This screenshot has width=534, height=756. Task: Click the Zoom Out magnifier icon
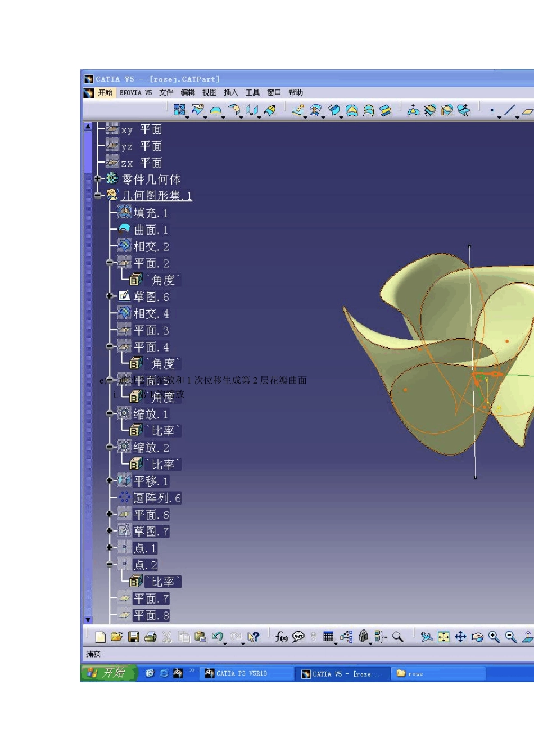click(x=510, y=637)
